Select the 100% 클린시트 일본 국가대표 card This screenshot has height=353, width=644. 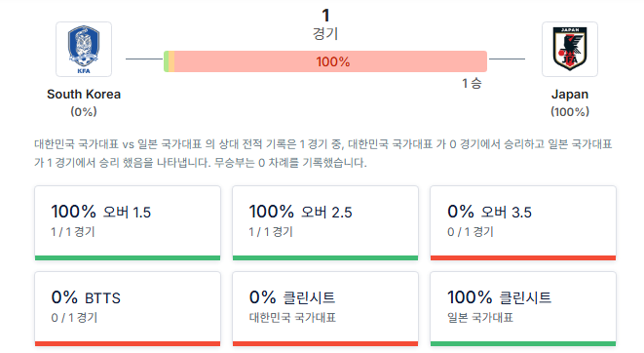523,308
